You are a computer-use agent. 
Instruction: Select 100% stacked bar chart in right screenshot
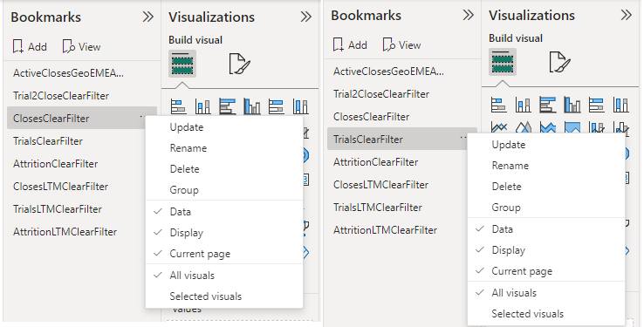(596, 105)
